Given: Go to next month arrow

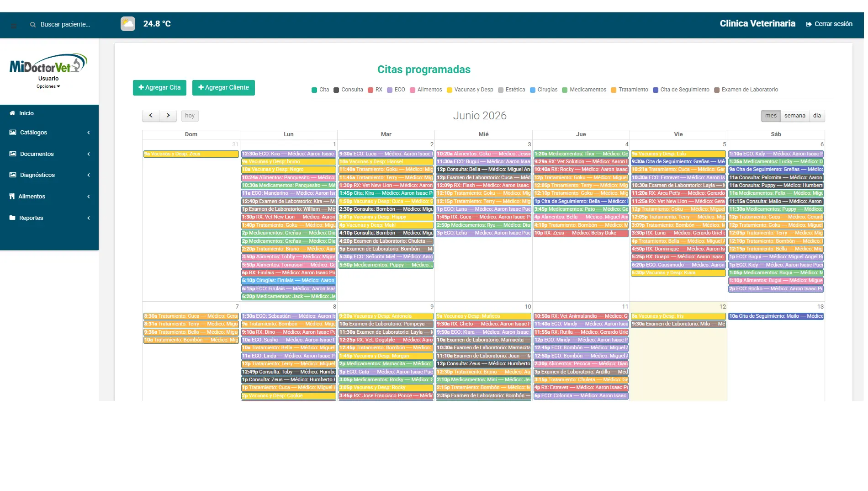Looking at the screenshot, I should pos(168,116).
